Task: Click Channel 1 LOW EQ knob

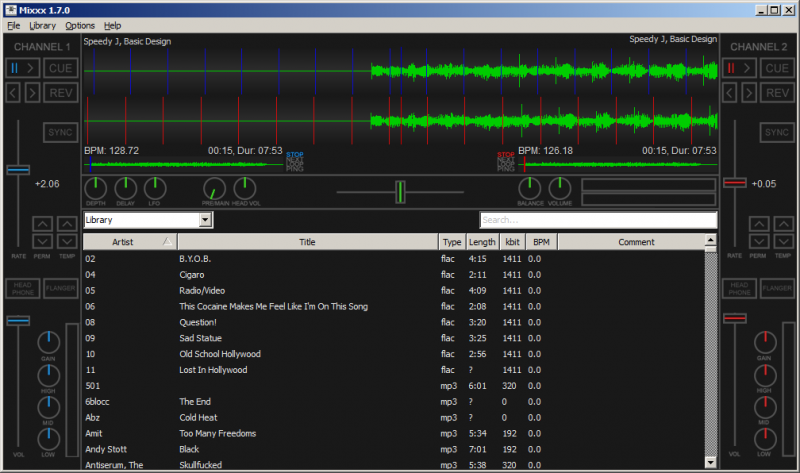Action: pyautogui.click(x=48, y=439)
